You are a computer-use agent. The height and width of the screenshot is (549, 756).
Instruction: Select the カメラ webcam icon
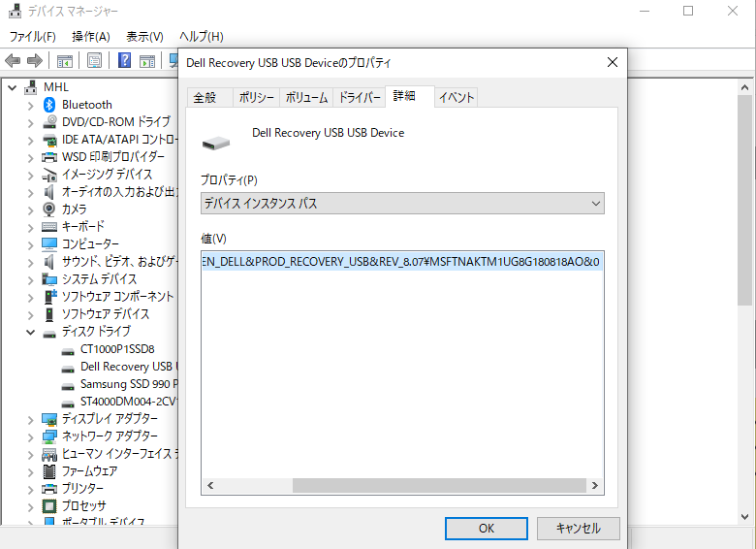(x=49, y=210)
